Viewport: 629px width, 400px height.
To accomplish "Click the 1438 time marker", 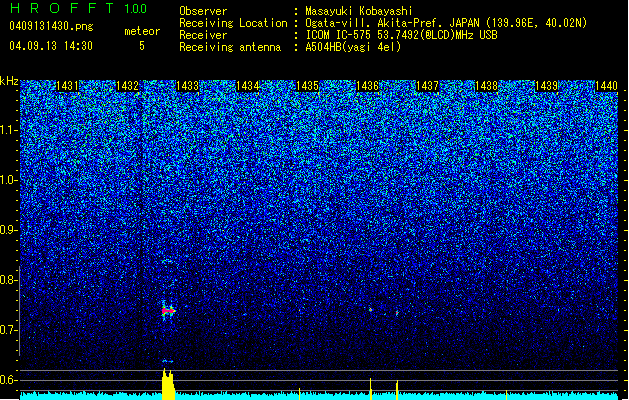I will click(x=487, y=86).
